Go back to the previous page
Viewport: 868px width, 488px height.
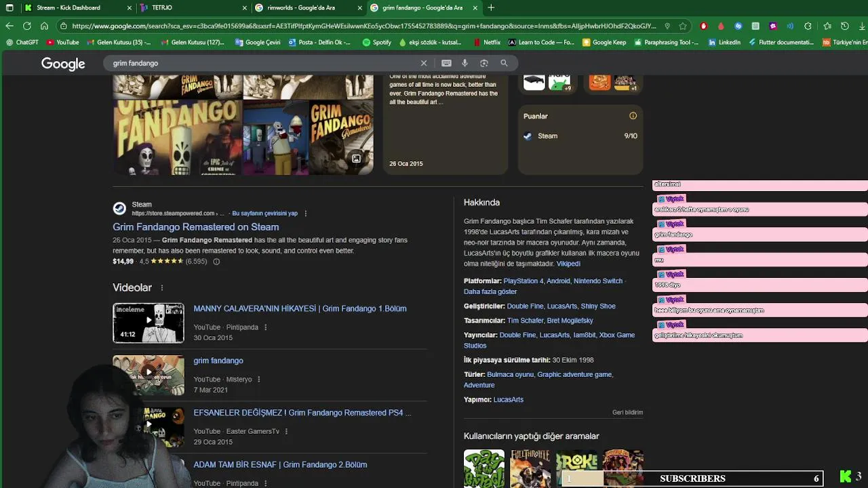click(9, 26)
